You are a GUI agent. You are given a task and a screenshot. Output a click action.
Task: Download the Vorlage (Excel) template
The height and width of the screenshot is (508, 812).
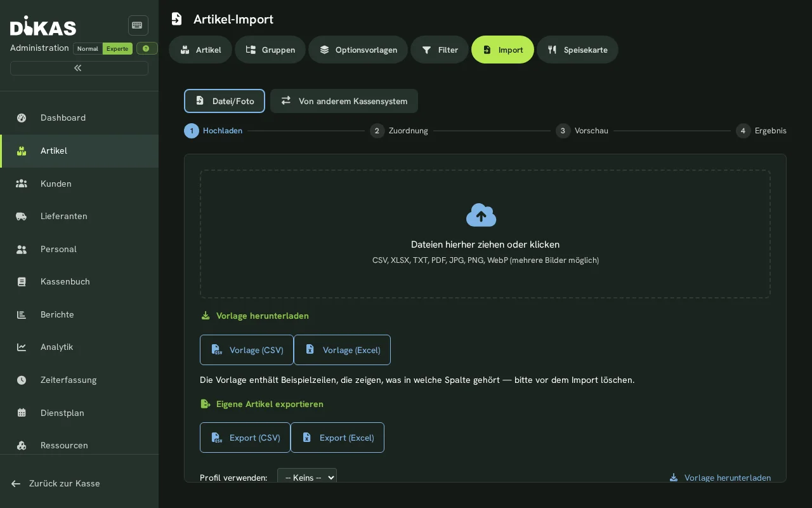342,350
